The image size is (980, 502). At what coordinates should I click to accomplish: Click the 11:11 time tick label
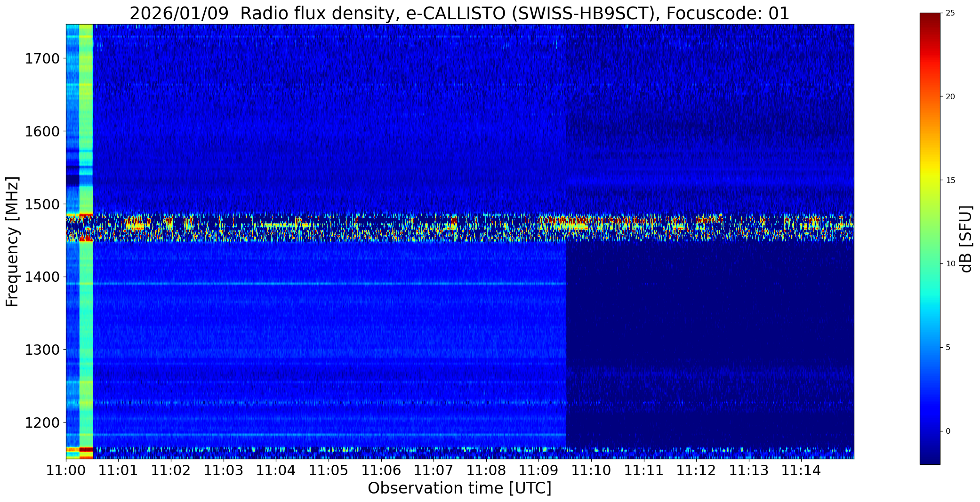click(644, 470)
